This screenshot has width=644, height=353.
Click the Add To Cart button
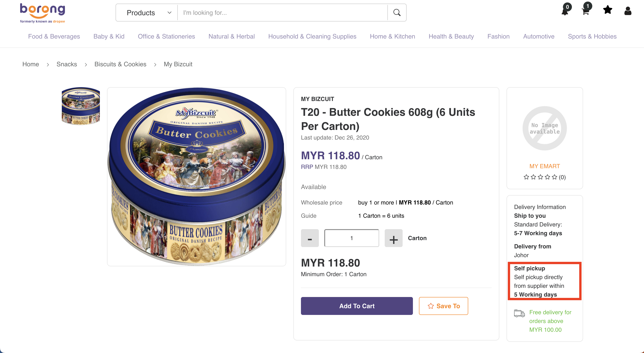coord(357,306)
